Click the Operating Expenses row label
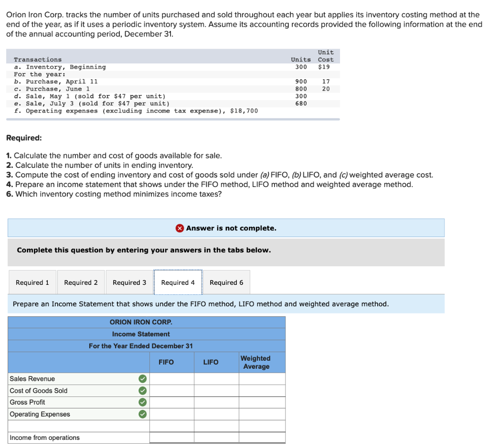 pos(40,414)
